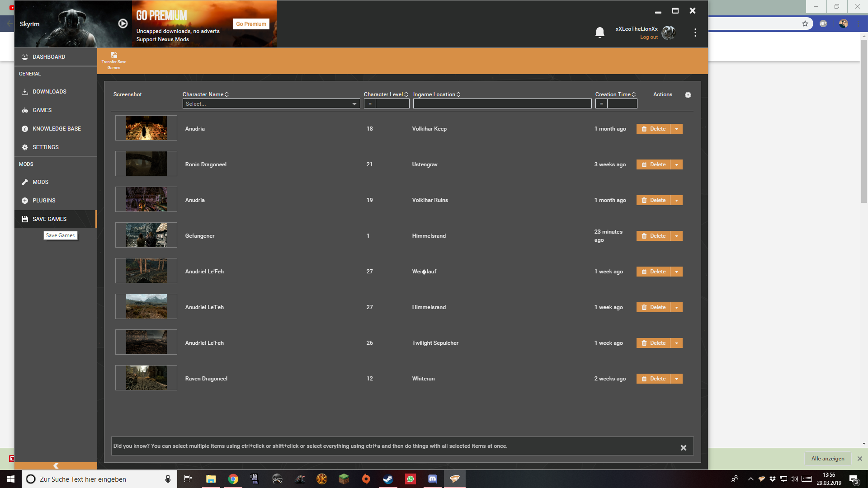Click the play button next to Skyrim
Viewport: 868px width, 488px height.
coord(123,23)
